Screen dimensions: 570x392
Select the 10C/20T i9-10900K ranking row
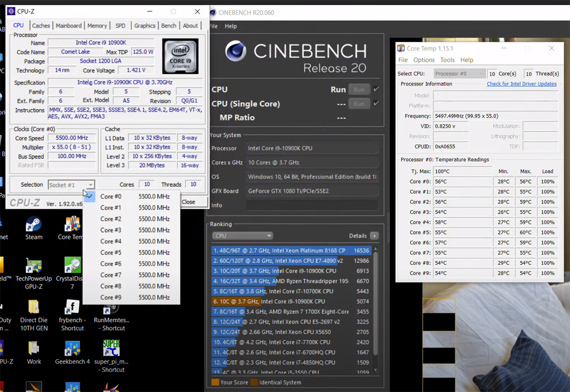(291, 271)
